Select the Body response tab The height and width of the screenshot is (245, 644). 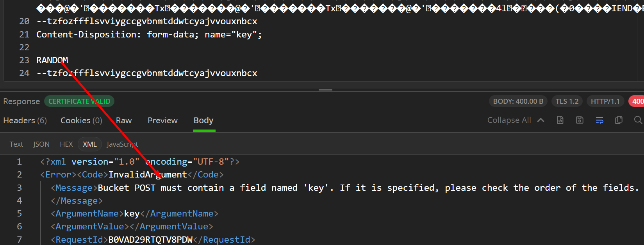tap(203, 121)
